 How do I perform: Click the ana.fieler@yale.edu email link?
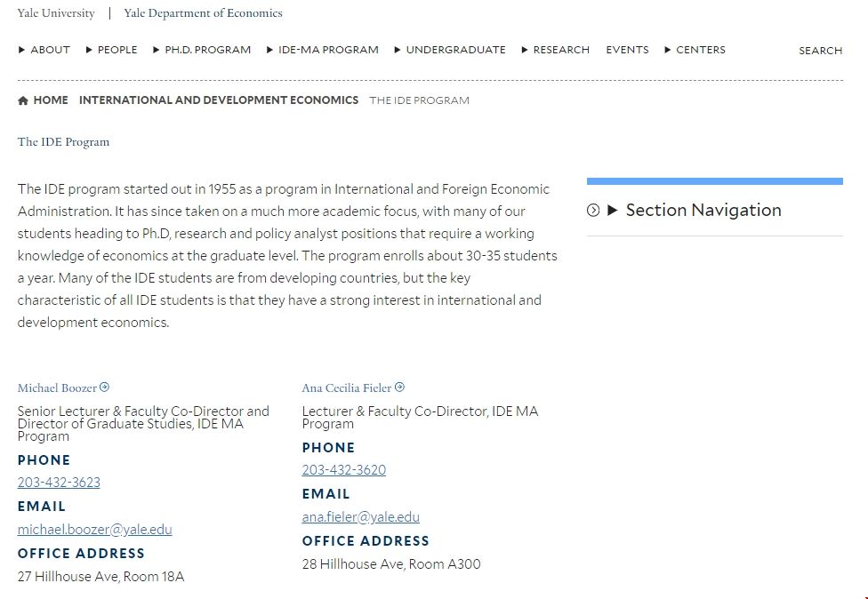pyautogui.click(x=360, y=517)
